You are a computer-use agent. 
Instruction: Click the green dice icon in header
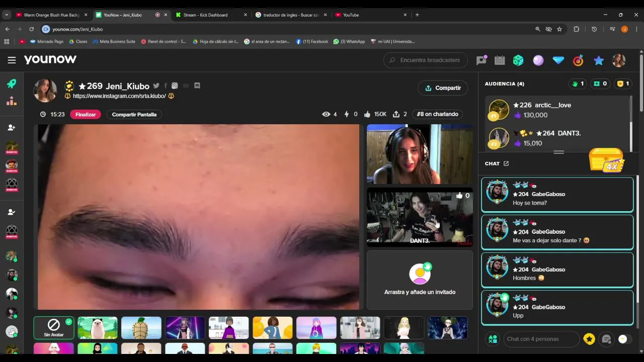[x=518, y=60]
